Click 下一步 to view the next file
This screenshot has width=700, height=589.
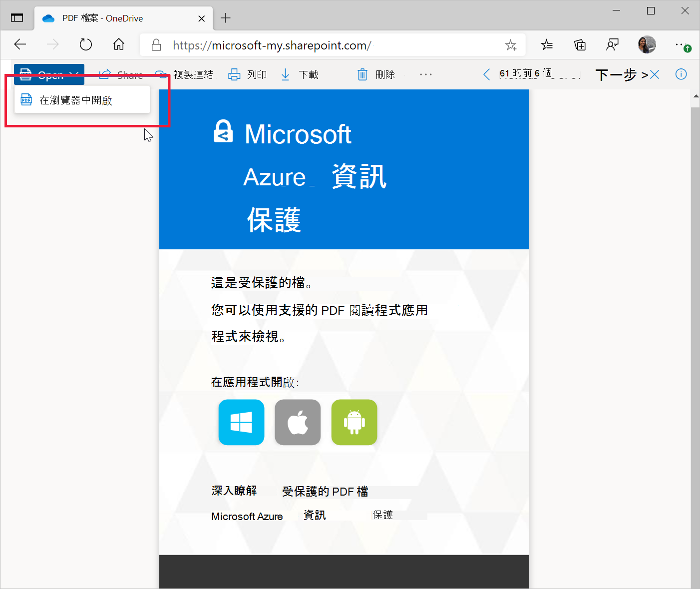(622, 74)
